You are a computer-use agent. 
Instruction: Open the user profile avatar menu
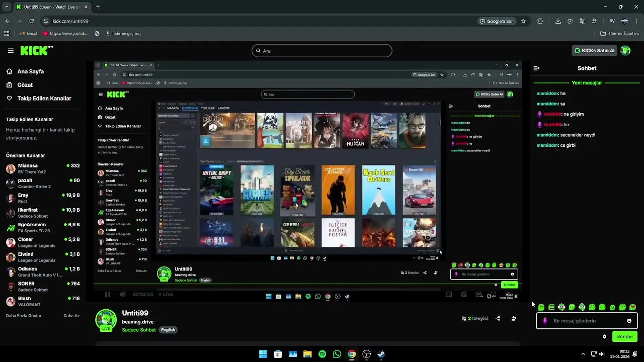[625, 50]
